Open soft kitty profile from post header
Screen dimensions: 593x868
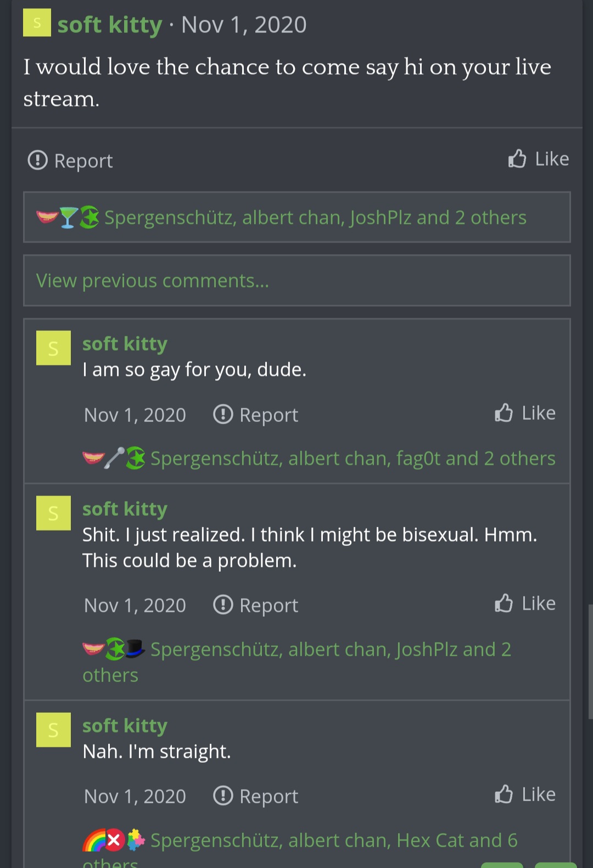click(110, 25)
